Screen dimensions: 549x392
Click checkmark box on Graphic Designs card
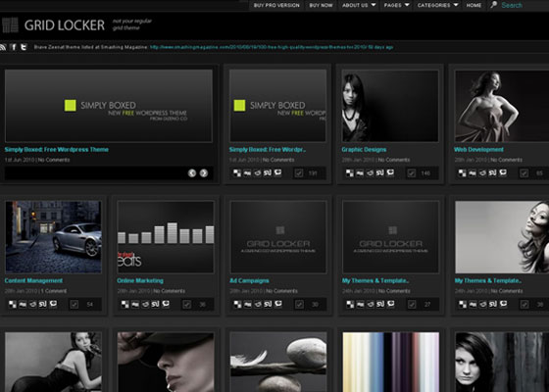[412, 173]
